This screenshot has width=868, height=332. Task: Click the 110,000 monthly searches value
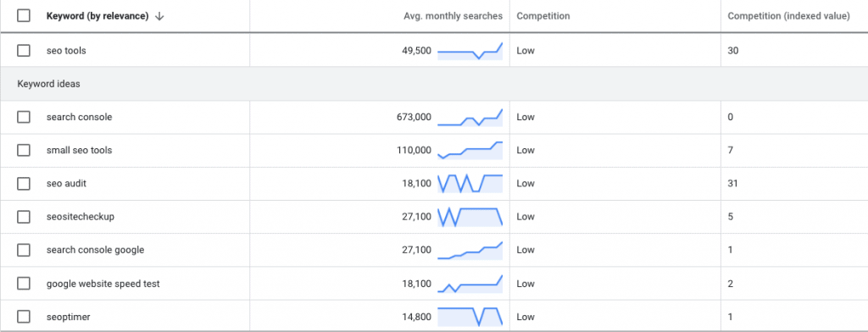point(414,150)
